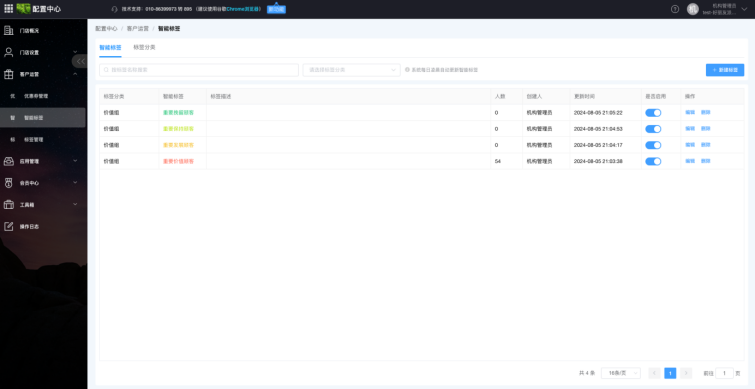The image size is (755, 389).
Task: Click the yellow-green 重要保持顾客 tag label
Action: pyautogui.click(x=178, y=129)
